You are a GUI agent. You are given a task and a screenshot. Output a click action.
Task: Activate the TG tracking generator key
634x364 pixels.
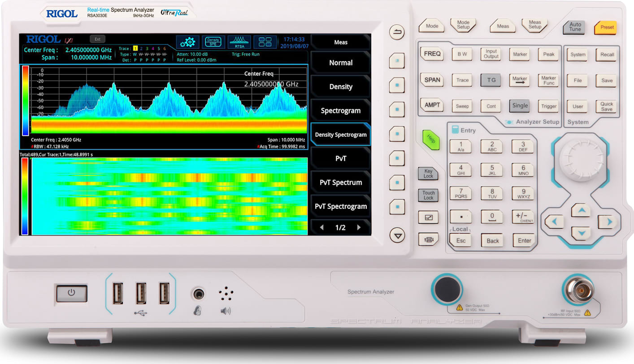[x=491, y=80]
